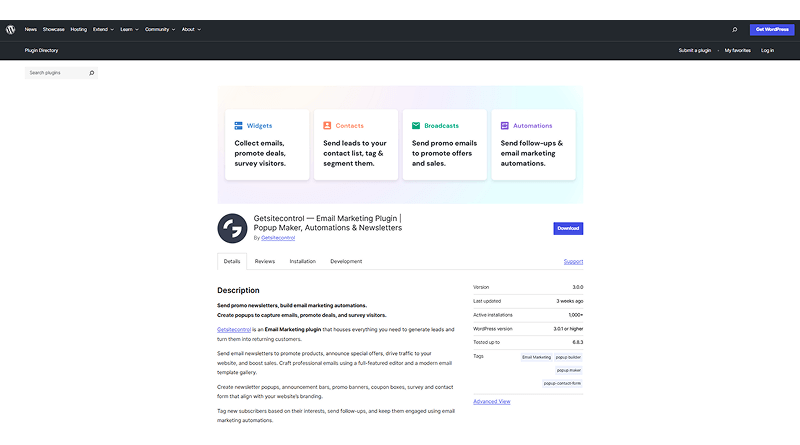800x445 pixels.
Task: Click the Widgets card icon
Action: pos(238,126)
